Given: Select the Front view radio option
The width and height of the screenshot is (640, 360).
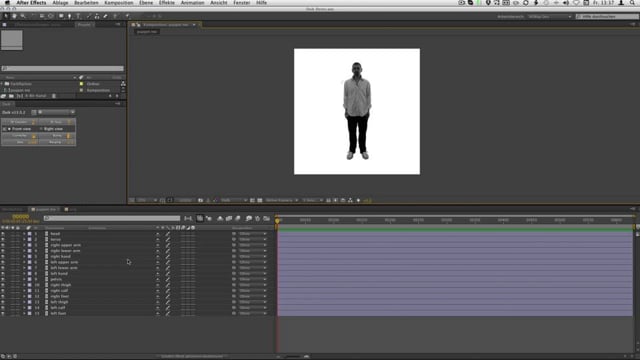Looking at the screenshot, I should click(9, 129).
